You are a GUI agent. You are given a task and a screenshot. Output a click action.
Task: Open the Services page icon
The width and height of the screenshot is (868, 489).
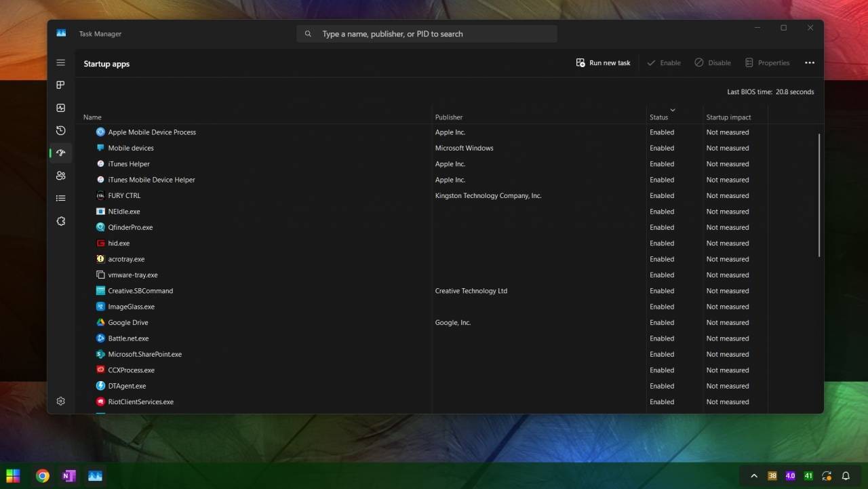coord(60,221)
